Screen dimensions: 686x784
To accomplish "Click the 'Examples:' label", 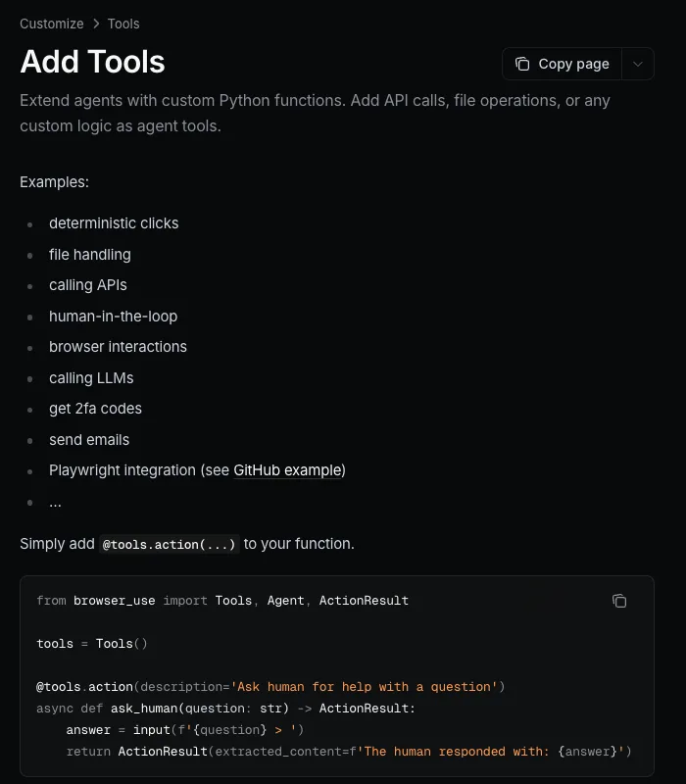I will 54,182.
